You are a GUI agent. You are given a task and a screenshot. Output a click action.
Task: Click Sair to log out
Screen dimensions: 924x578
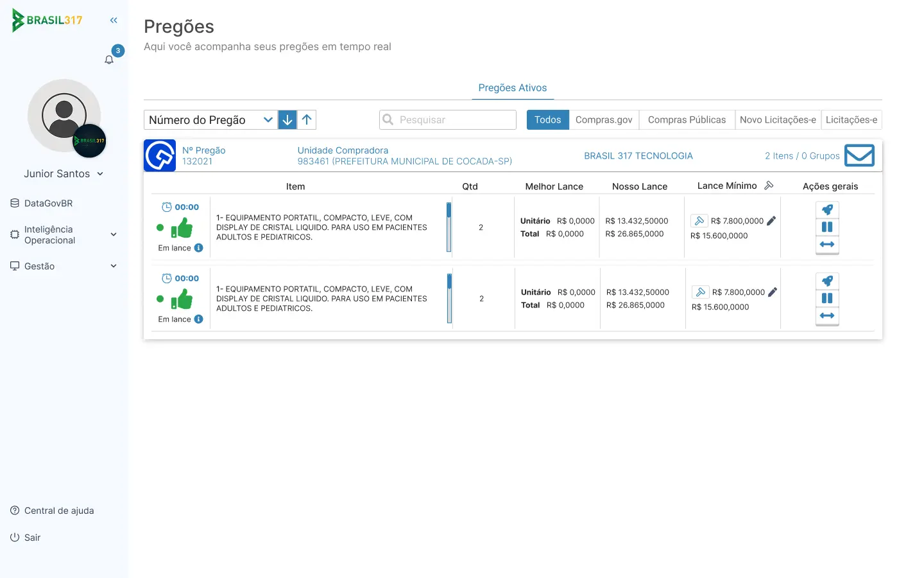pos(32,538)
